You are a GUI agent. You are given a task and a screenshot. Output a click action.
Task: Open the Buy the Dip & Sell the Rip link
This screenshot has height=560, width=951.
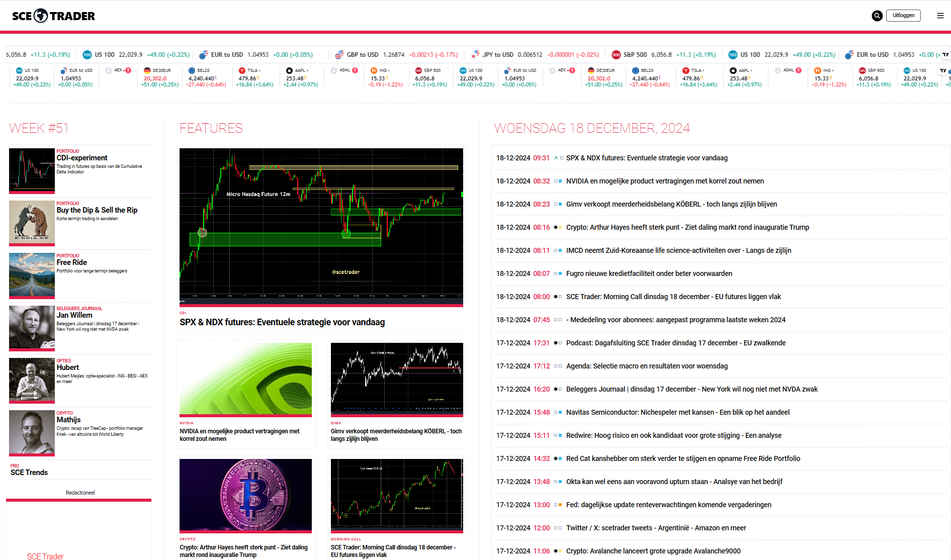point(97,210)
